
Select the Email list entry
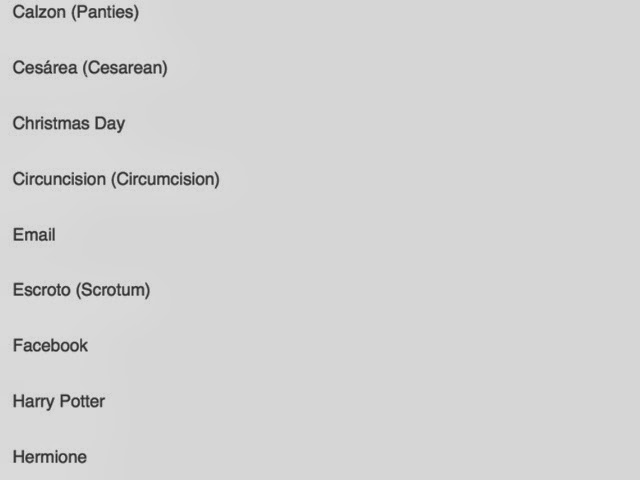pos(34,235)
